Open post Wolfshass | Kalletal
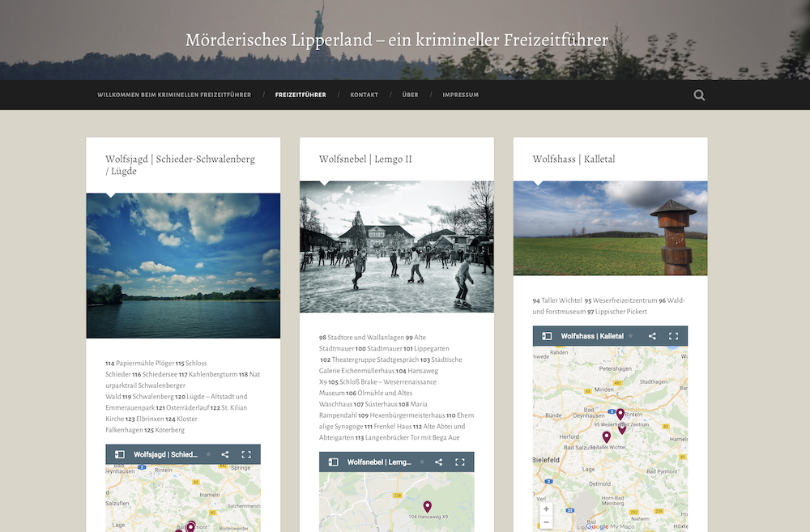Viewport: 810px width, 532px height. 573,159
